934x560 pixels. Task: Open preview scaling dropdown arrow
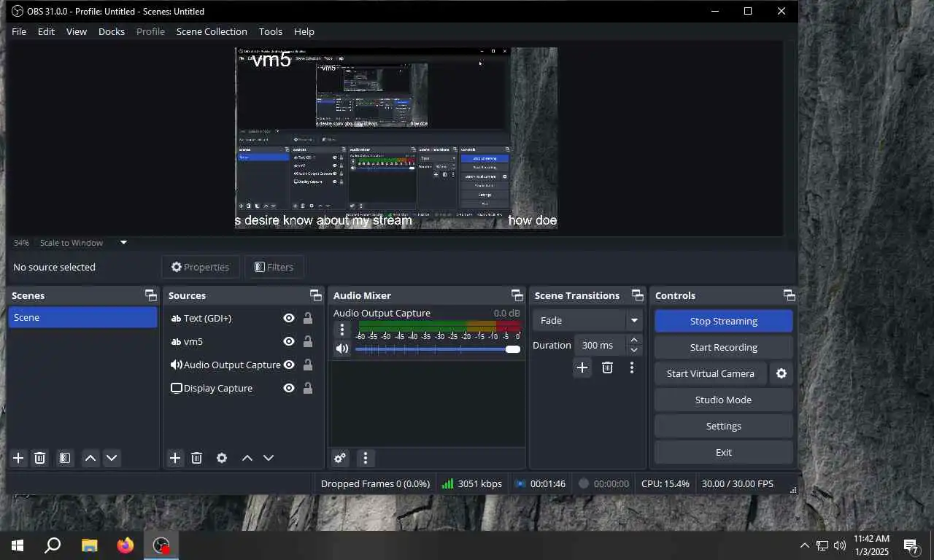[123, 243]
